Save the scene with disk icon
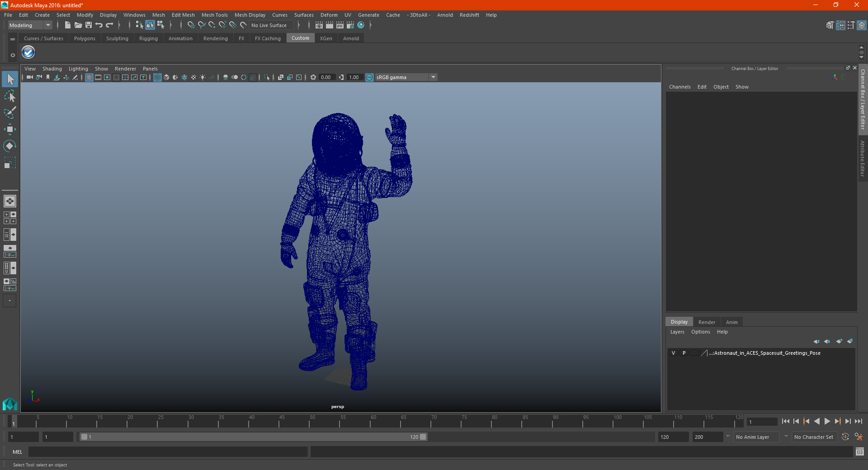This screenshot has width=868, height=470. tap(89, 25)
